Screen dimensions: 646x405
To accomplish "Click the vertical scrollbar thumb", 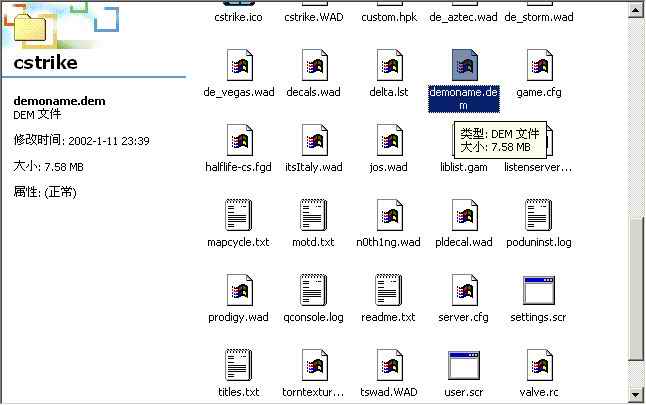I will tap(637, 285).
